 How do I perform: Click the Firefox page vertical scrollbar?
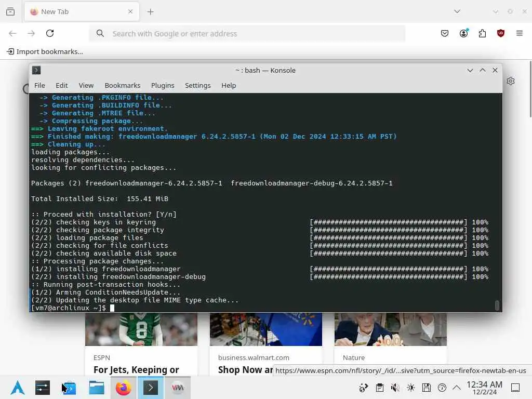[530, 89]
